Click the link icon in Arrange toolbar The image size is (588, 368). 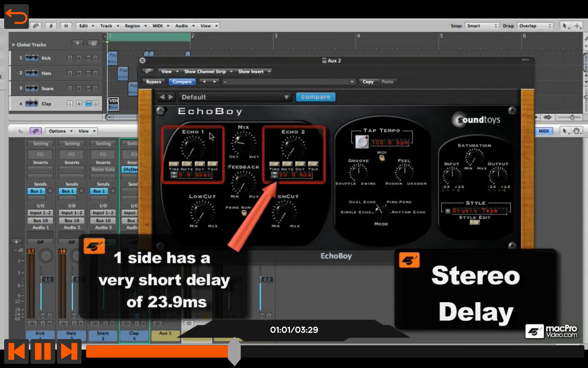pyautogui.click(x=36, y=26)
